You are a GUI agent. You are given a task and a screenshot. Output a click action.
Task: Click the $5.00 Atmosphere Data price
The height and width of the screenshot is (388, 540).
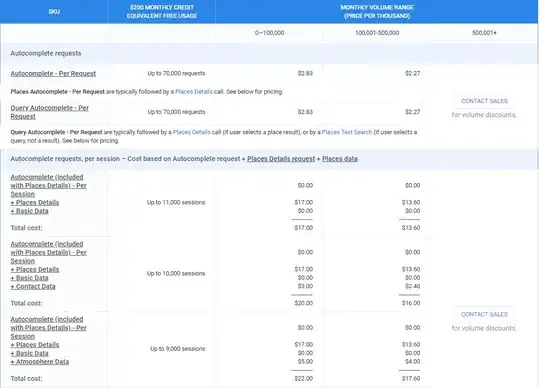click(x=305, y=362)
